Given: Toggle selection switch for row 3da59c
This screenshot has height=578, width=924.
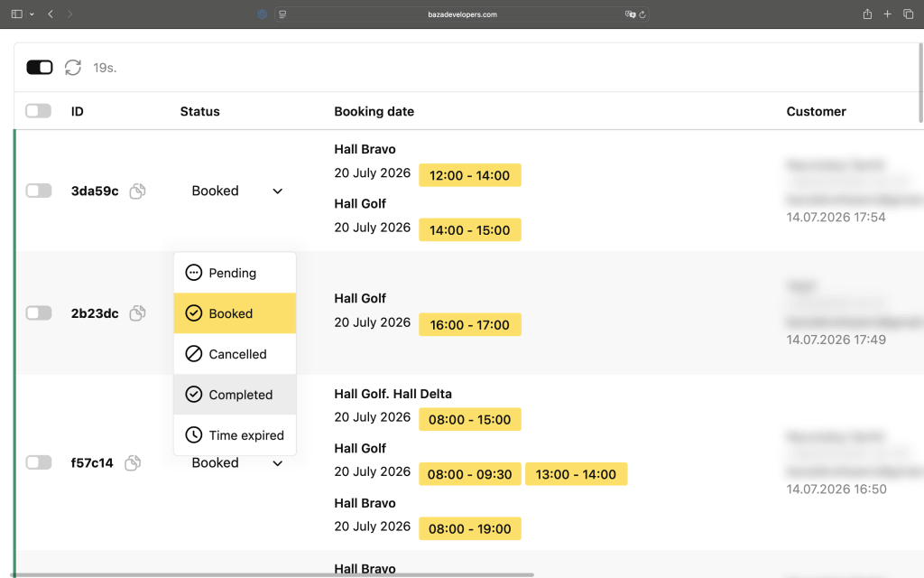Looking at the screenshot, I should click(x=38, y=191).
